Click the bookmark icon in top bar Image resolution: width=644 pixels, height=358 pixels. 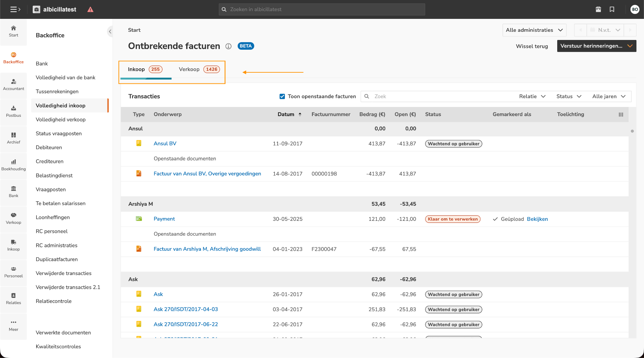pyautogui.click(x=612, y=9)
